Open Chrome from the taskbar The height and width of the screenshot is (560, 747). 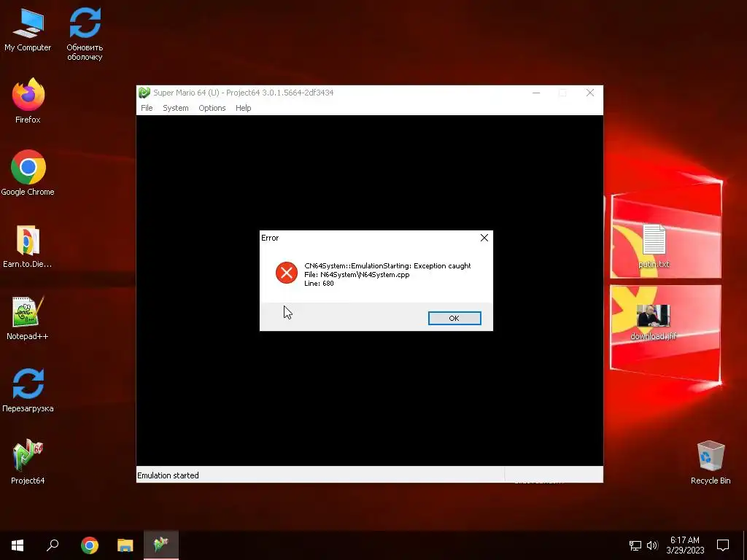coord(90,545)
